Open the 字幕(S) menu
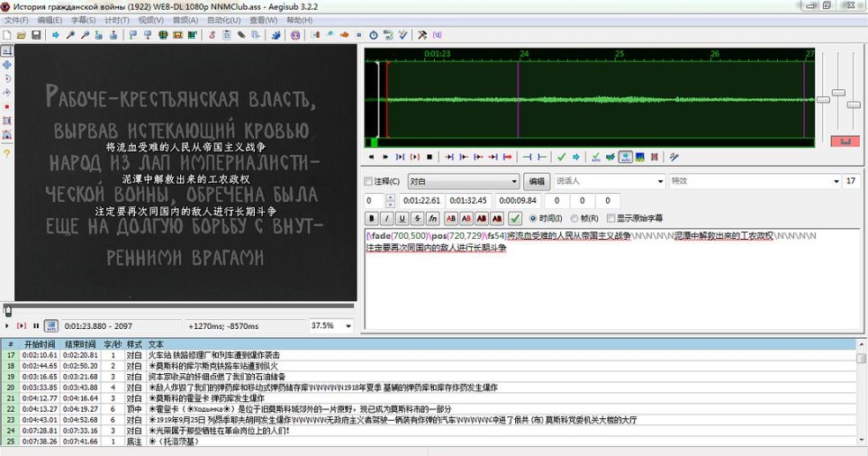 coord(83,20)
